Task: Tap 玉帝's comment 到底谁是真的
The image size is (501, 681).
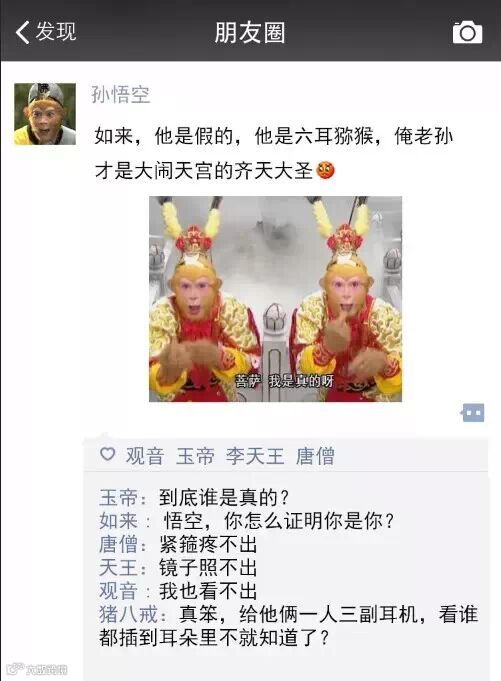Action: coord(223,497)
